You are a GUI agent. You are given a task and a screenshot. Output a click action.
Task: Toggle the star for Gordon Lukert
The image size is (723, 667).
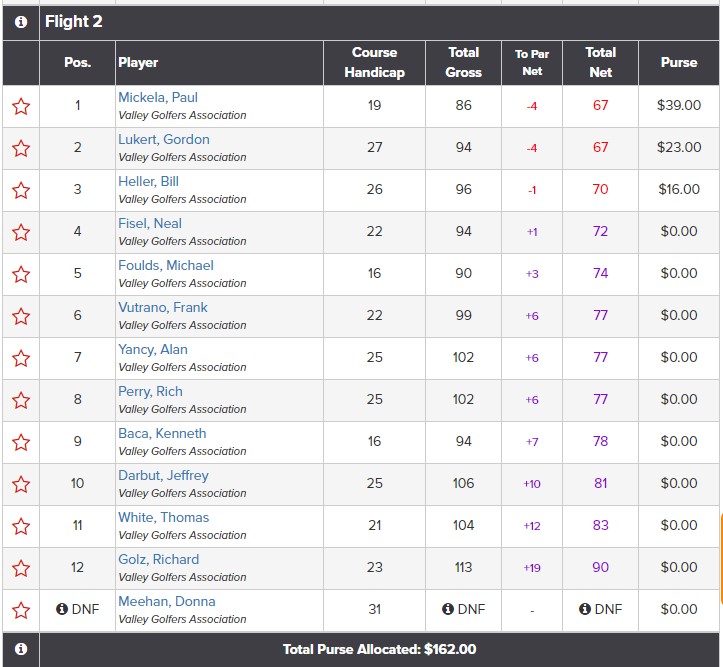pyautogui.click(x=21, y=148)
